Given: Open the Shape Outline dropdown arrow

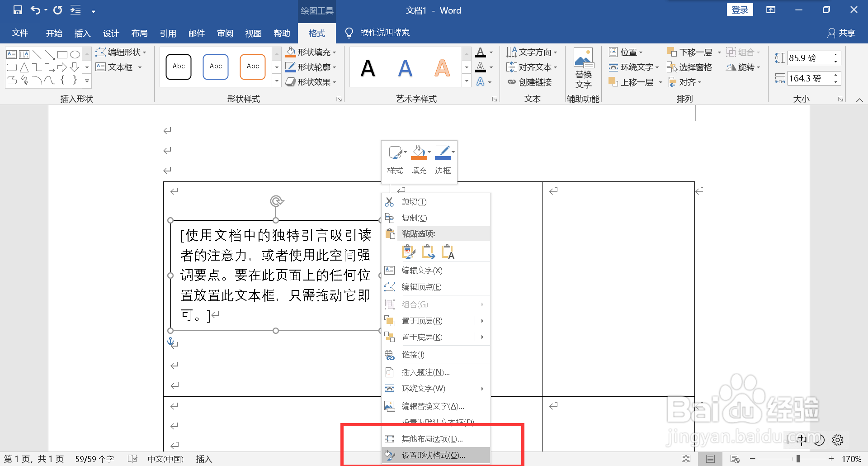Looking at the screenshot, I should (x=334, y=67).
